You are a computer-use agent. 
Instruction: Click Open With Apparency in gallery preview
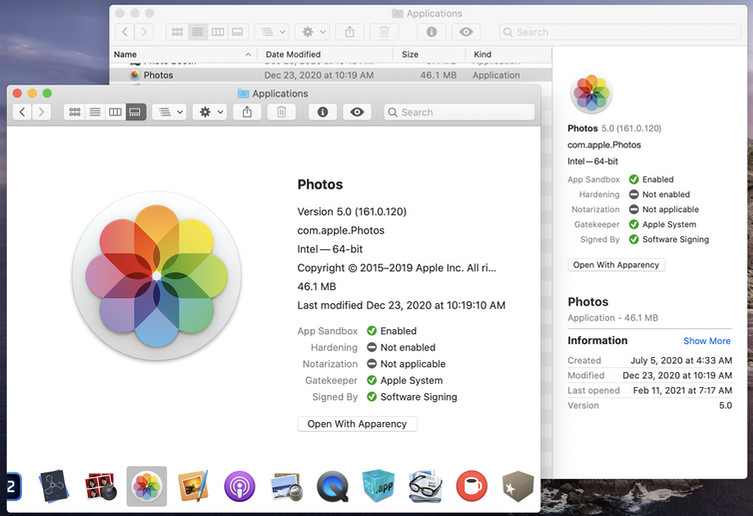[357, 424]
